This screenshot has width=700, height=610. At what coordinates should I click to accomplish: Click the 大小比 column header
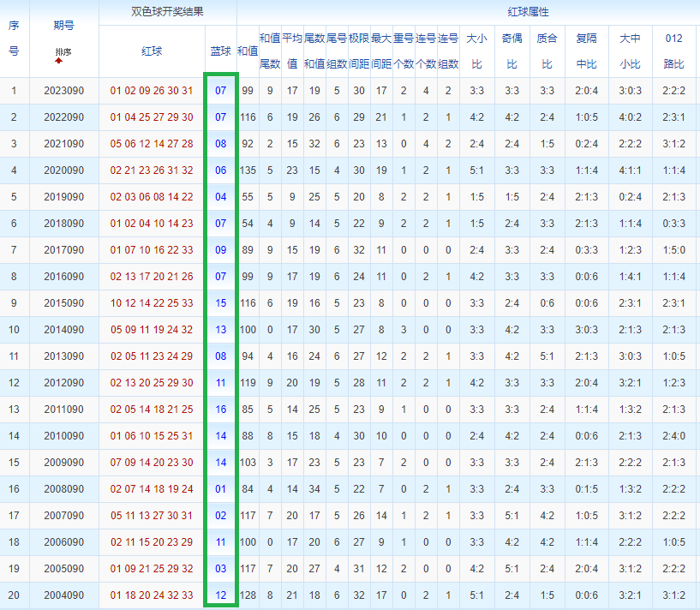[x=476, y=51]
